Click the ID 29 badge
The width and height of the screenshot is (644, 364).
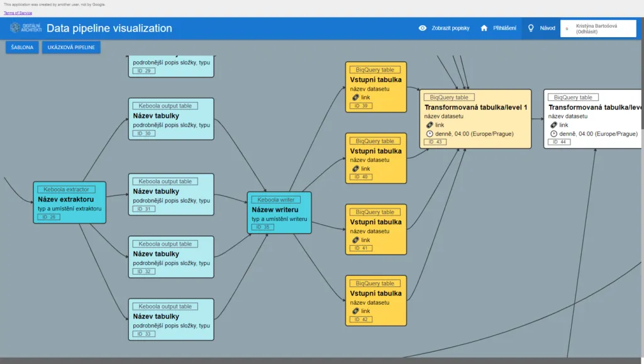[144, 71]
